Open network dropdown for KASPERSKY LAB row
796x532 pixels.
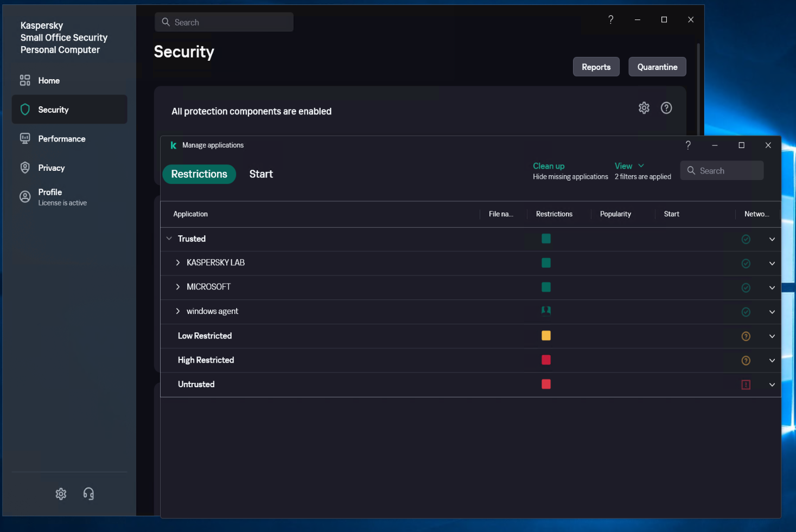tap(772, 264)
